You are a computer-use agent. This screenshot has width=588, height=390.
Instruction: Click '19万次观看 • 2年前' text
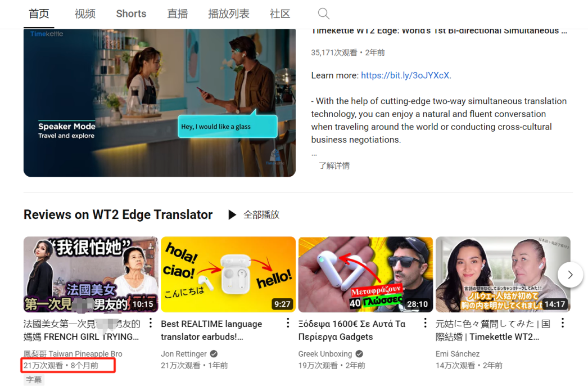[x=332, y=365]
